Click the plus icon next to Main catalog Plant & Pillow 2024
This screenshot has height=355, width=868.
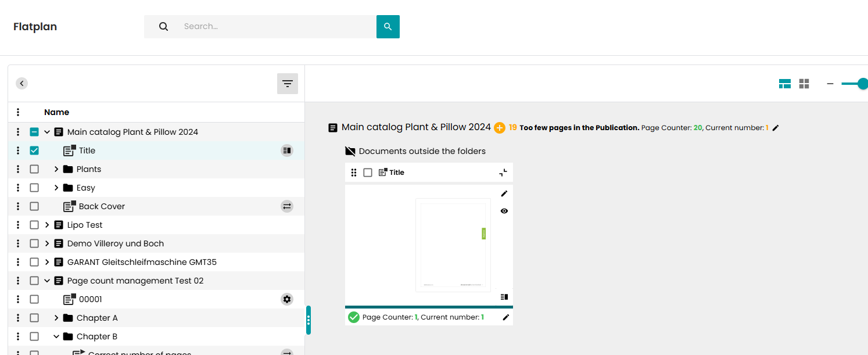[x=499, y=127]
